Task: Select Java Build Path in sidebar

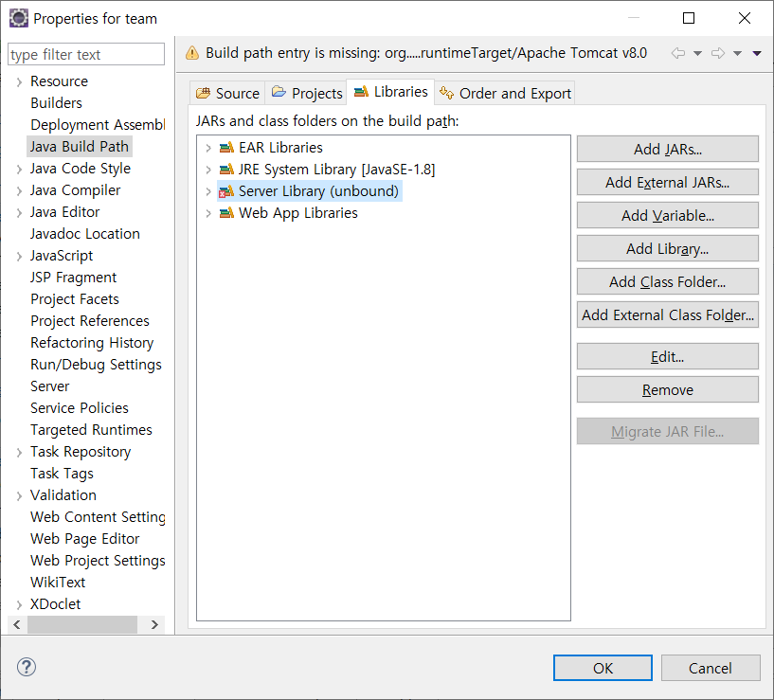Action: click(80, 147)
